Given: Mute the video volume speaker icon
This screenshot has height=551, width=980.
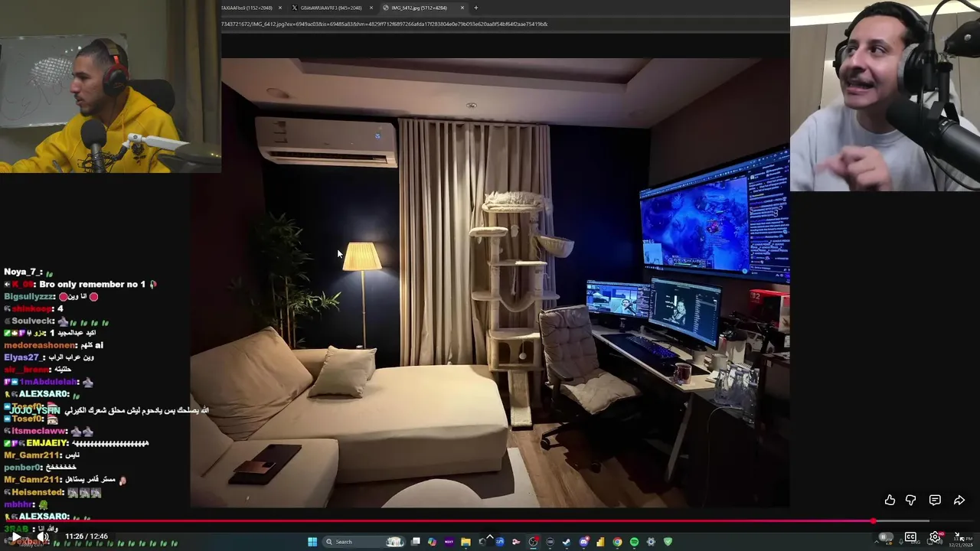Looking at the screenshot, I should [43, 537].
